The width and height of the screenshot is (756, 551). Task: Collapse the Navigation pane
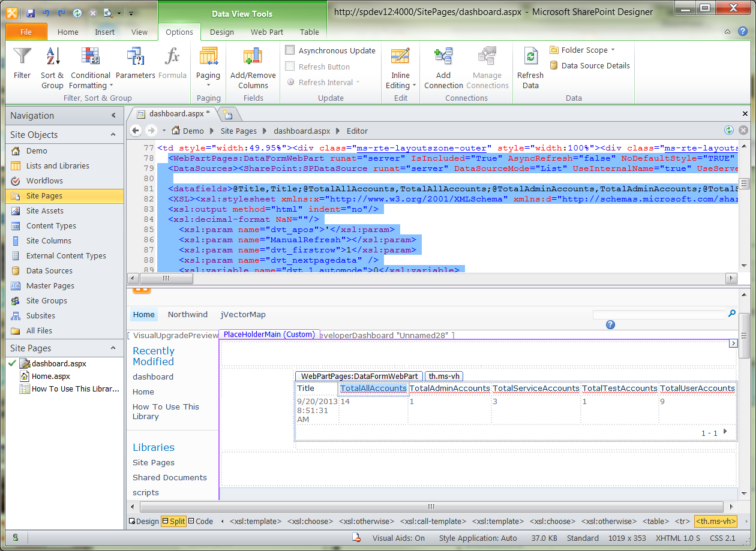point(113,116)
